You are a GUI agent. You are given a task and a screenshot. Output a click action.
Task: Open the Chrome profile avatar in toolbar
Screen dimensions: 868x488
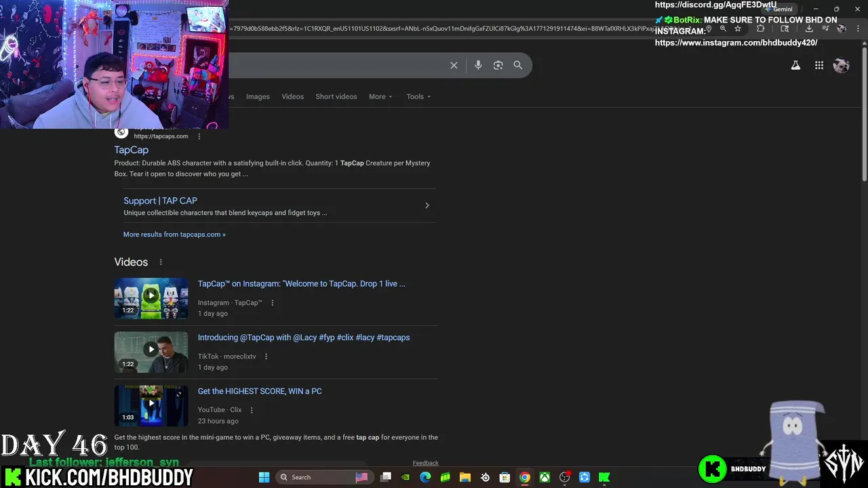(x=842, y=28)
